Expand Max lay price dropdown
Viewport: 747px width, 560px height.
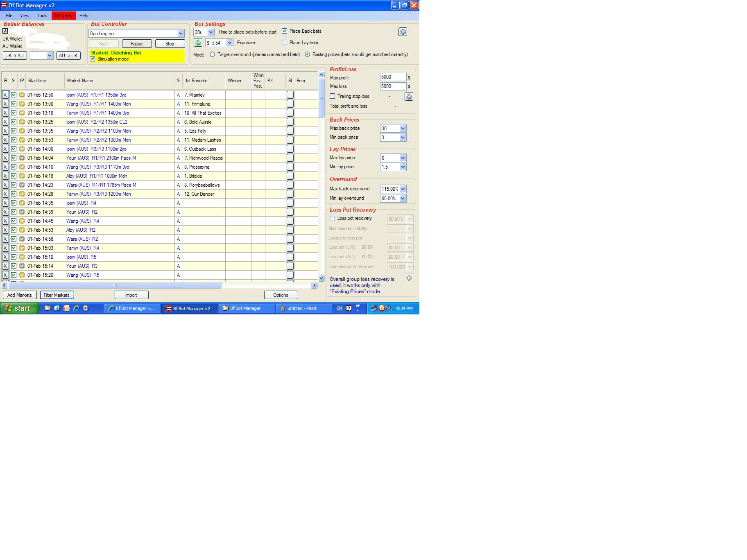coord(403,158)
